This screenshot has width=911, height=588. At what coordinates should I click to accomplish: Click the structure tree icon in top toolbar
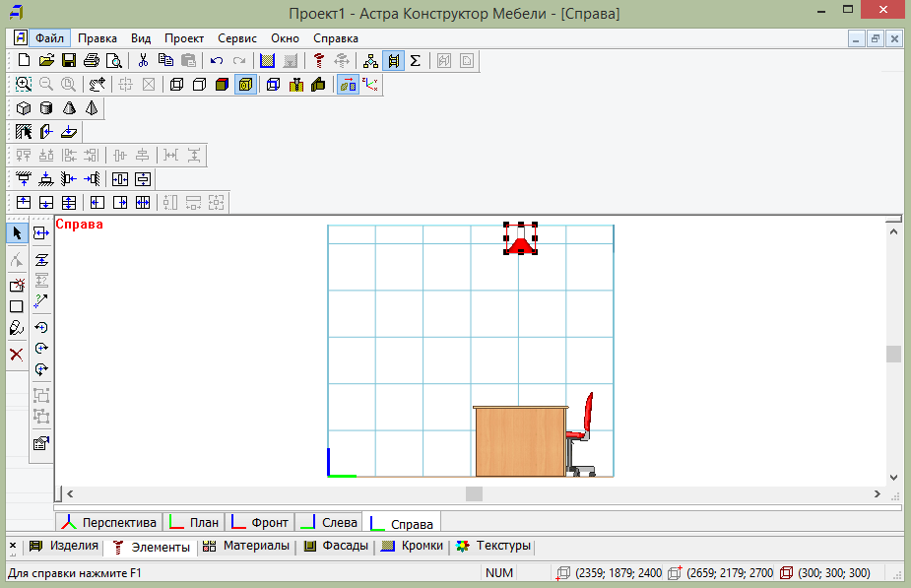click(x=370, y=60)
